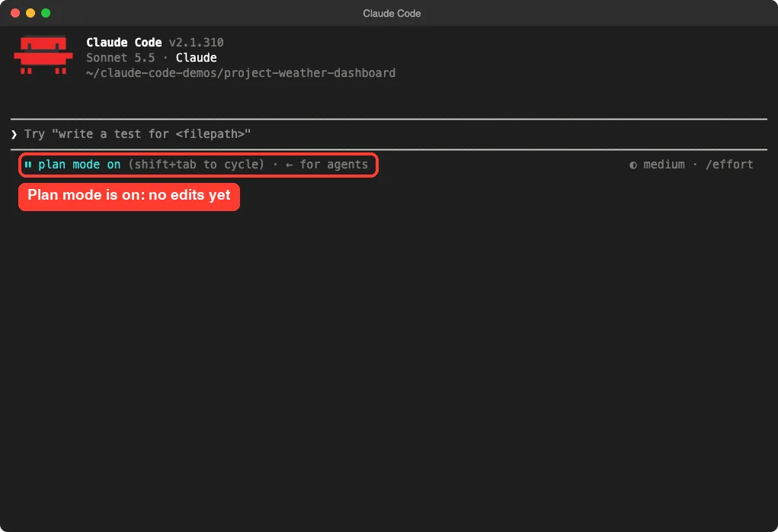
Task: Click the plan mode pause icon
Action: [x=28, y=165]
